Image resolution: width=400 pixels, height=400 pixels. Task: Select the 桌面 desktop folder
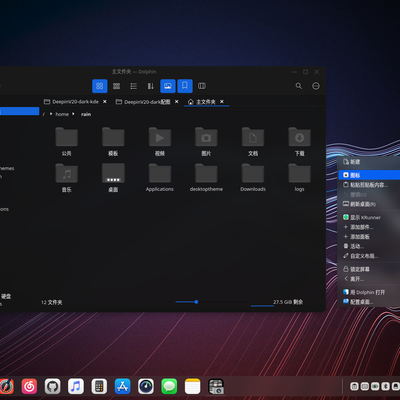(x=113, y=178)
